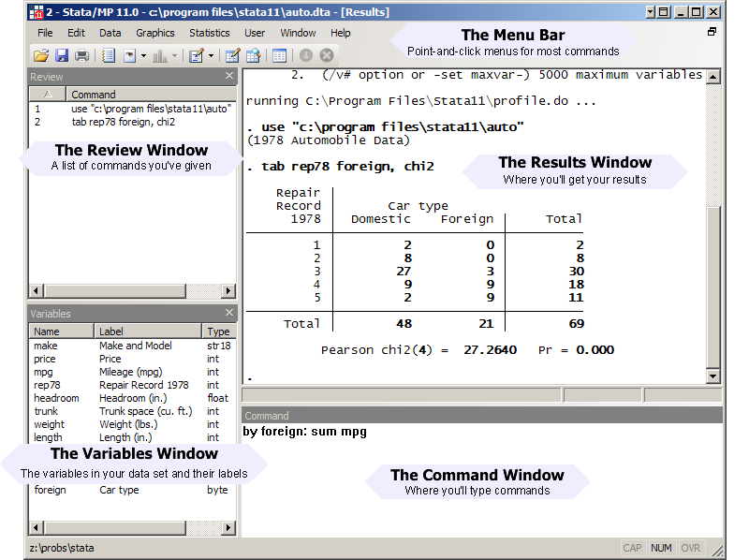The image size is (749, 560).
Task: Open the Graphics menu
Action: [155, 33]
